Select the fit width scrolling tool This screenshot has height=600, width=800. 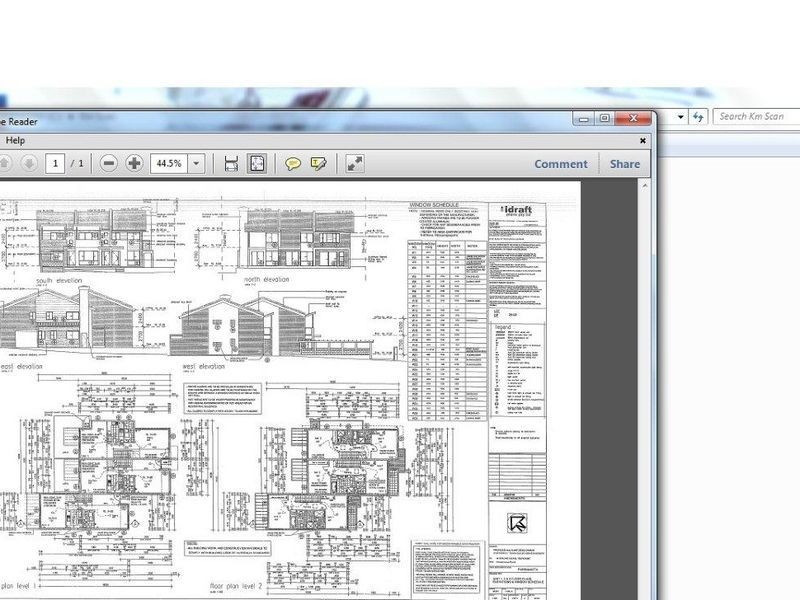click(x=231, y=163)
